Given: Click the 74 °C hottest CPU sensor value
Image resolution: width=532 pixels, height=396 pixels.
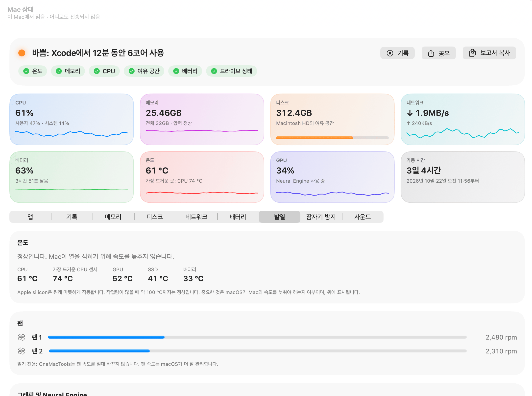Looking at the screenshot, I should click(63, 279).
